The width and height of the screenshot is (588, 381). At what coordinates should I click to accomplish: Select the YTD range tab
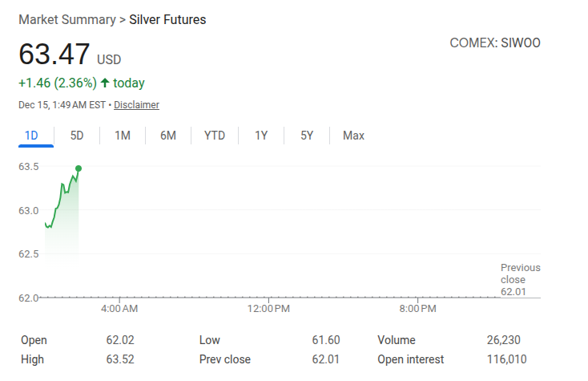(215, 136)
